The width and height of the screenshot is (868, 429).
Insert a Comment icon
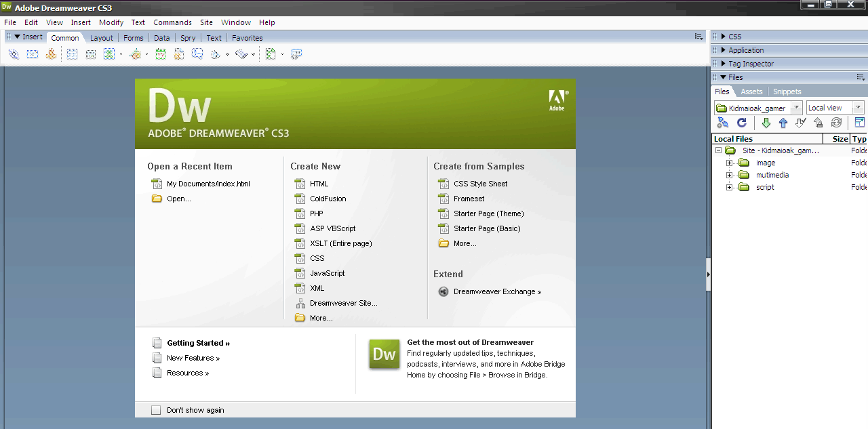pos(197,54)
